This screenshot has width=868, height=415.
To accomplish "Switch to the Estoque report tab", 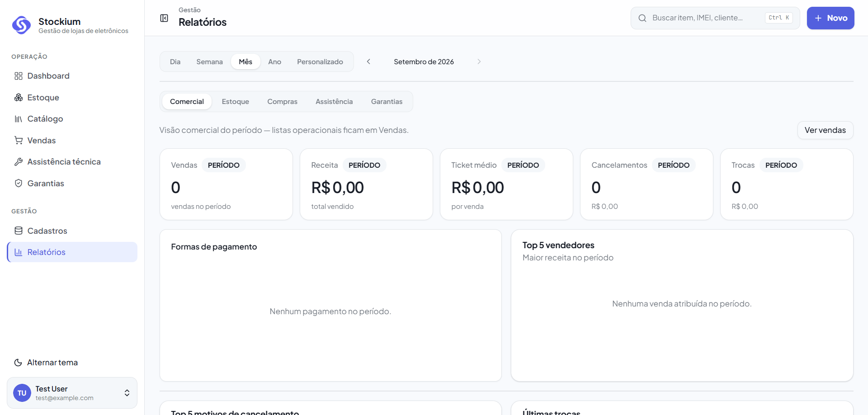I will coord(235,102).
